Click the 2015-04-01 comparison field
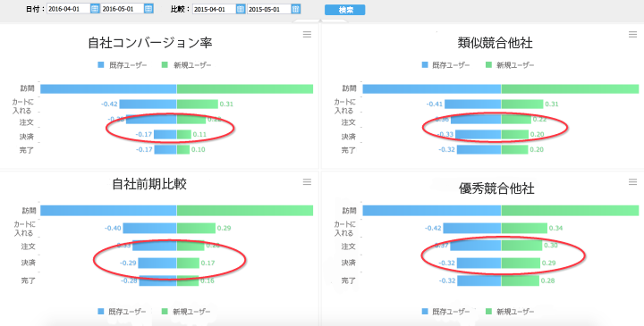The image size is (644, 326). 215,9
